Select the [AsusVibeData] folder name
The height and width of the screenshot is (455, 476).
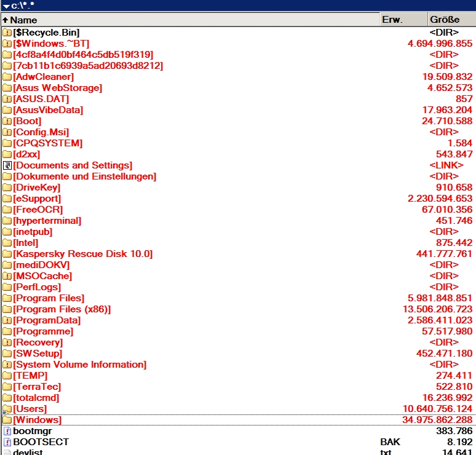coord(48,110)
